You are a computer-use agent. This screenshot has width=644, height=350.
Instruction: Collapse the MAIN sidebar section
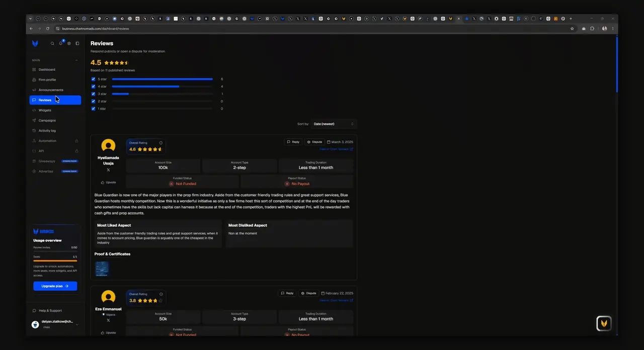(x=76, y=60)
